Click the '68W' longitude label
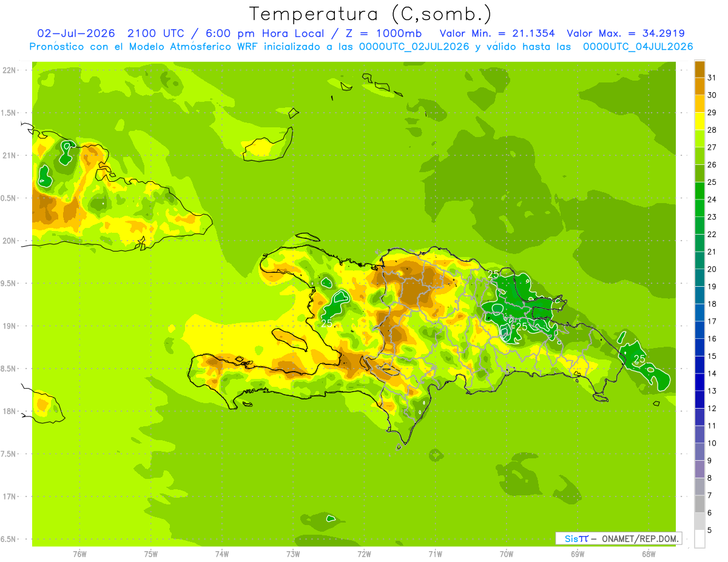 [x=649, y=554]
